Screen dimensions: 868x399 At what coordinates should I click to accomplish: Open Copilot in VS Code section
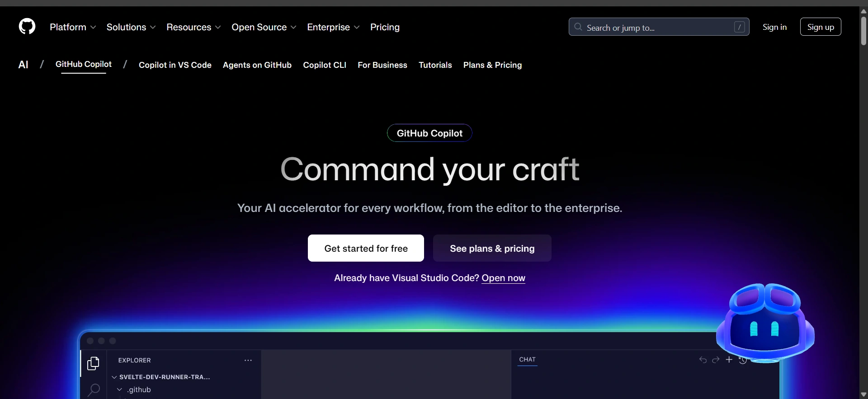pos(175,65)
